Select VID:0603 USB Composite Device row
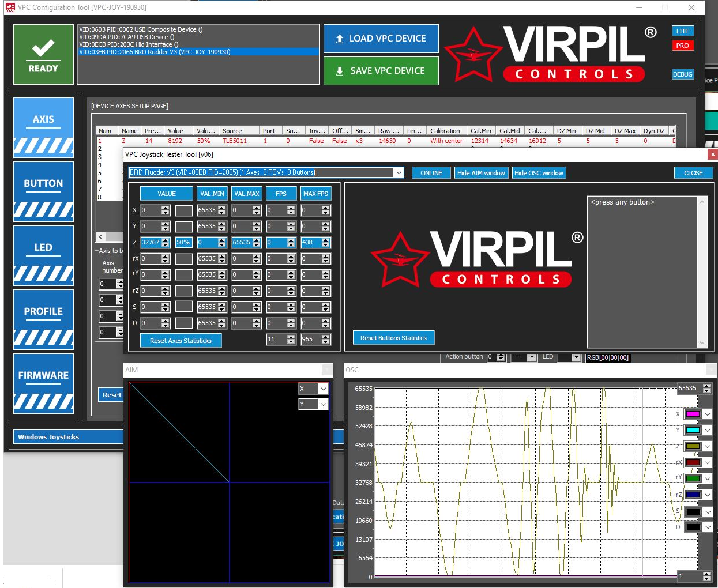Viewport: 718px width, 588px height. [198, 29]
